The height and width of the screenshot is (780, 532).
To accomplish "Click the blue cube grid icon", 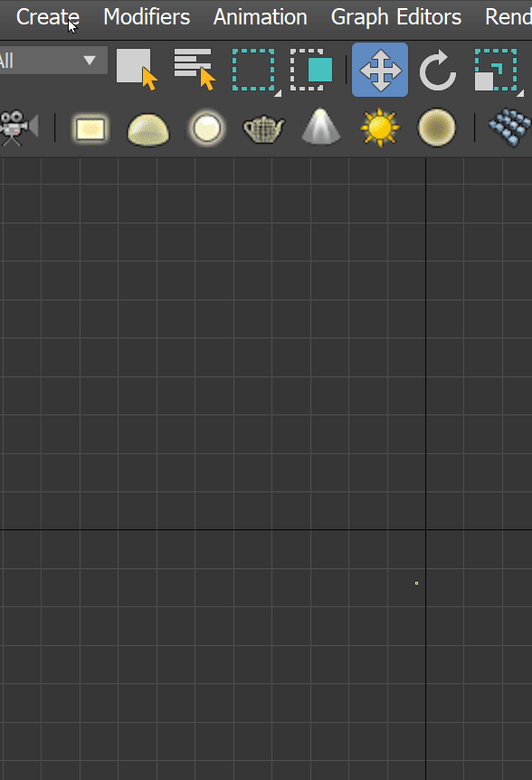I will (x=510, y=128).
